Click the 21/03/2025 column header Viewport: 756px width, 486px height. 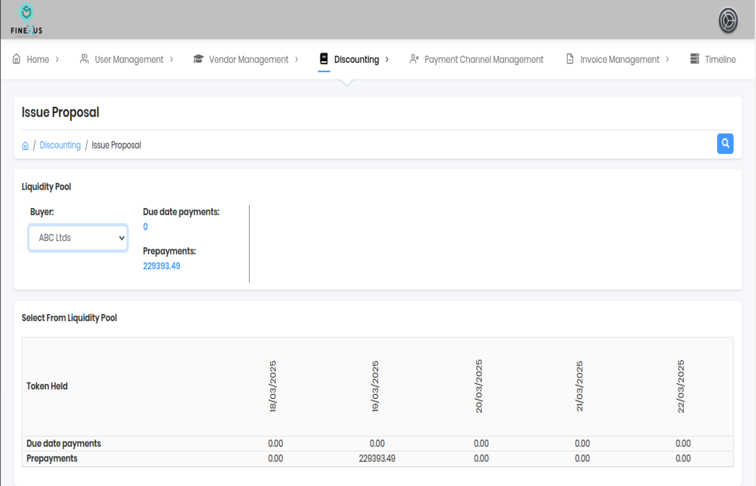[x=580, y=386]
